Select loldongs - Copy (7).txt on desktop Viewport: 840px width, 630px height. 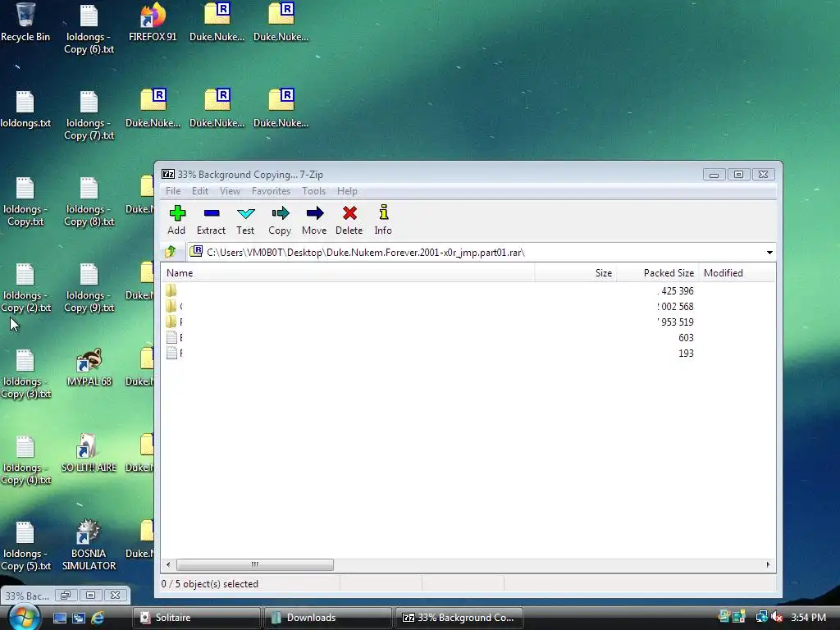click(x=89, y=115)
